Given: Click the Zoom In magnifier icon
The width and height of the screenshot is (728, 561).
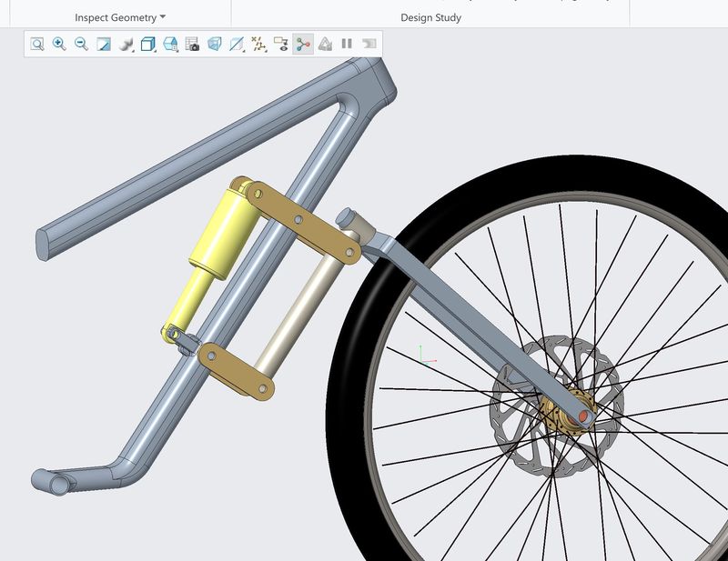Looking at the screenshot, I should click(x=59, y=44).
